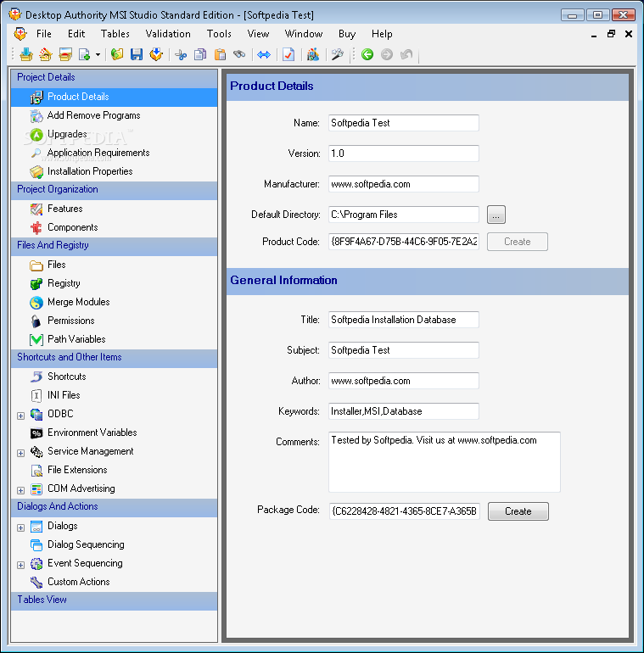Click the Keywords input field
This screenshot has width=644, height=653.
[x=404, y=411]
